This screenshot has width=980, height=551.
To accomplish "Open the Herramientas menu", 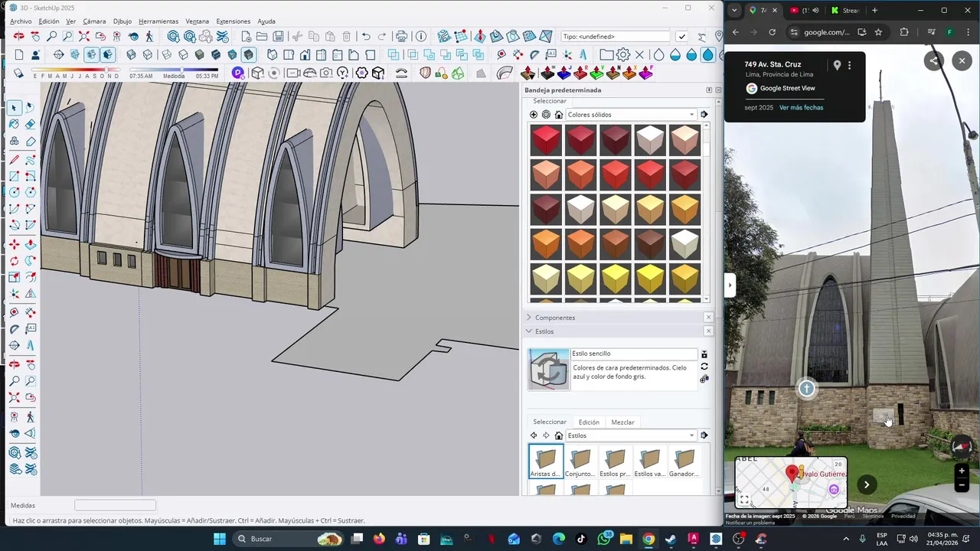I will coord(158,21).
